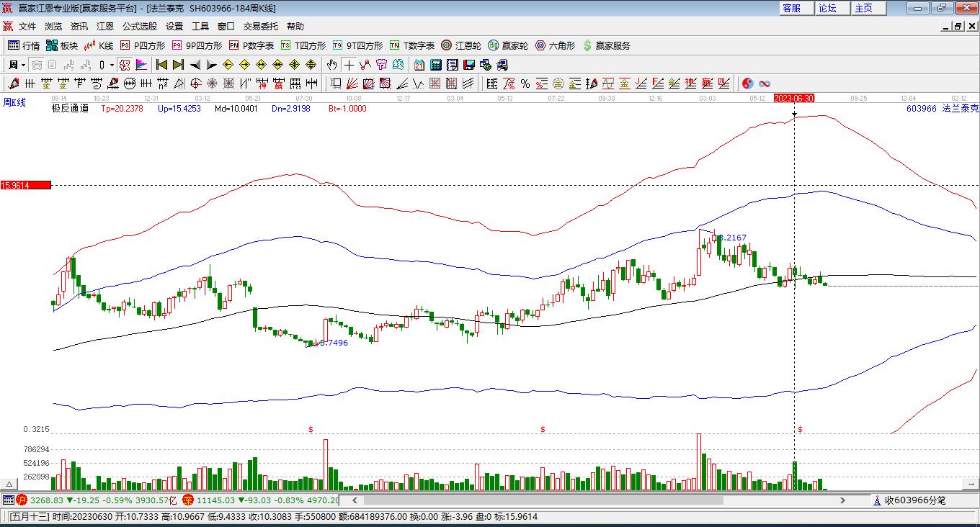Click the 603966 法兰泰克 stock label
The height and width of the screenshot is (527, 980).
point(943,108)
